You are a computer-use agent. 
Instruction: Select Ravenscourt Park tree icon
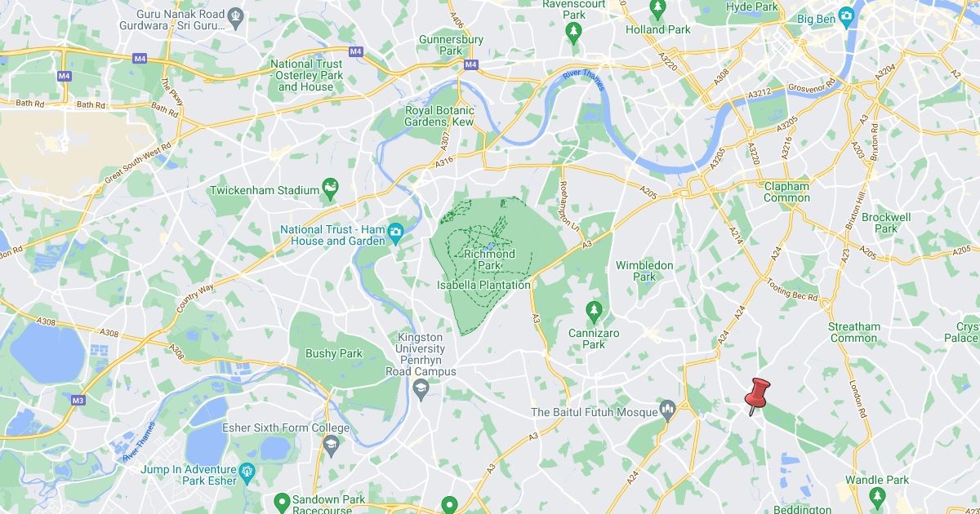click(574, 31)
